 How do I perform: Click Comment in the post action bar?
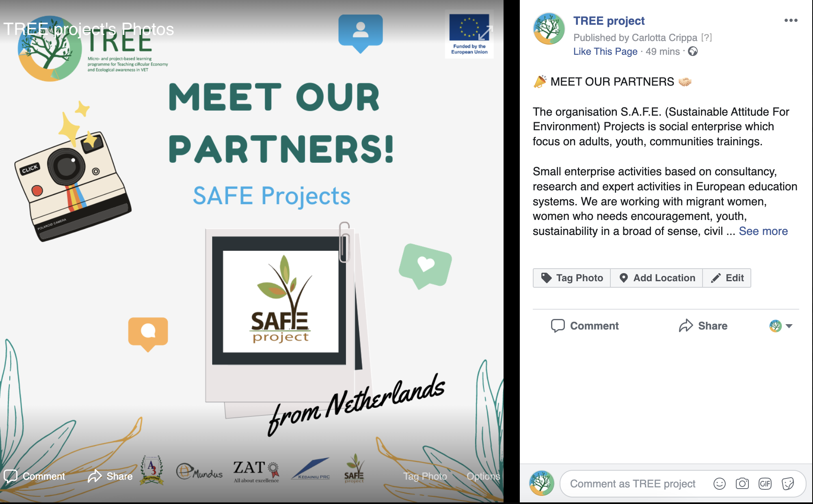(x=585, y=326)
